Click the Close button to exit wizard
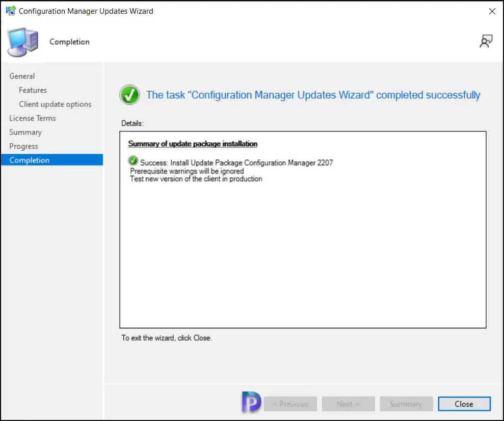This screenshot has height=421, width=504. [x=464, y=404]
